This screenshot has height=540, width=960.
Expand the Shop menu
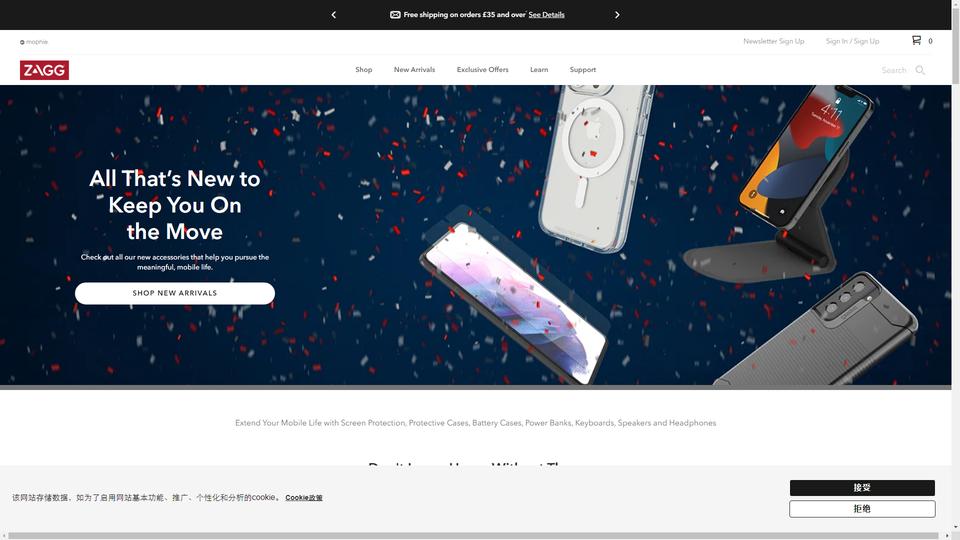(364, 70)
